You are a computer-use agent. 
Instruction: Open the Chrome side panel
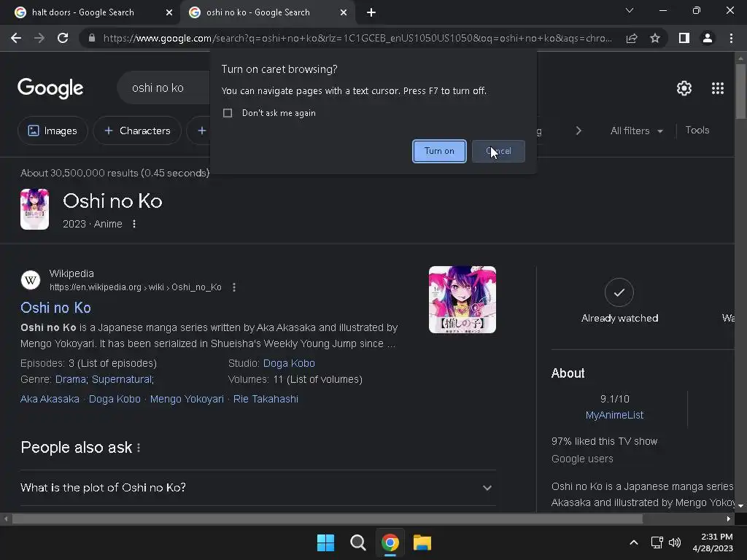(x=684, y=38)
